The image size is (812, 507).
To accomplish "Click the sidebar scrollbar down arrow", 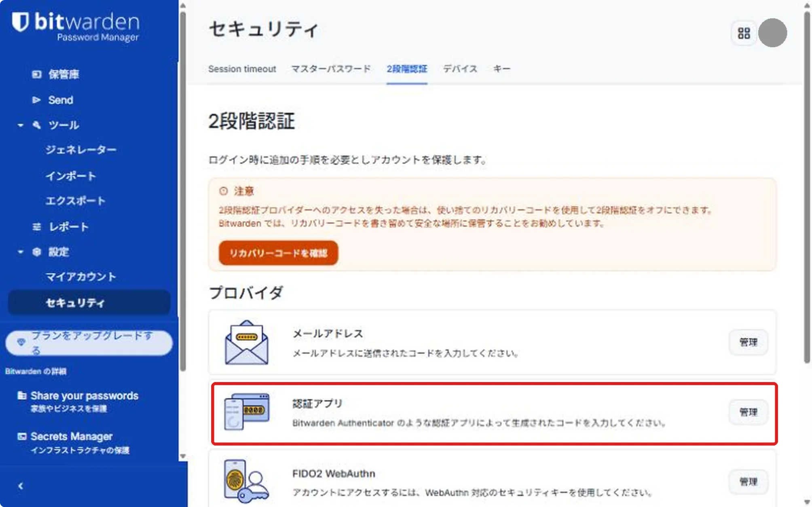I will pos(183,456).
